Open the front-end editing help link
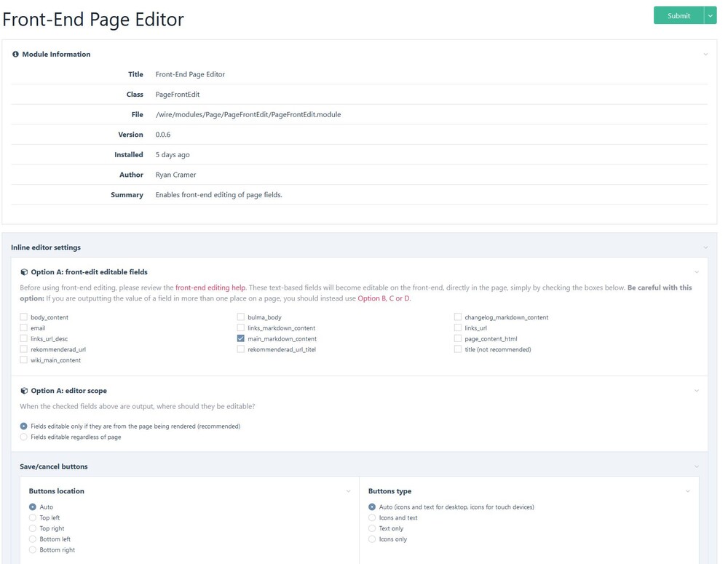Image resolution: width=728 pixels, height=564 pixels. tap(210, 288)
